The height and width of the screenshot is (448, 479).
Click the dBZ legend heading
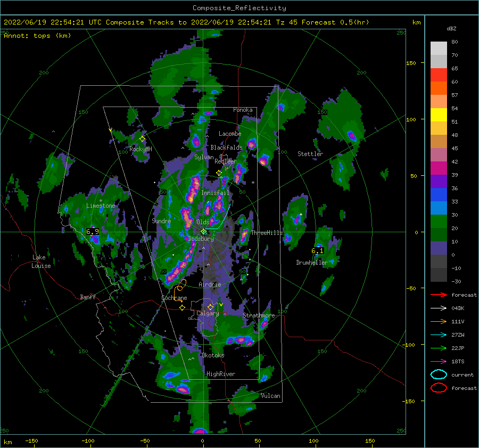coord(451,29)
